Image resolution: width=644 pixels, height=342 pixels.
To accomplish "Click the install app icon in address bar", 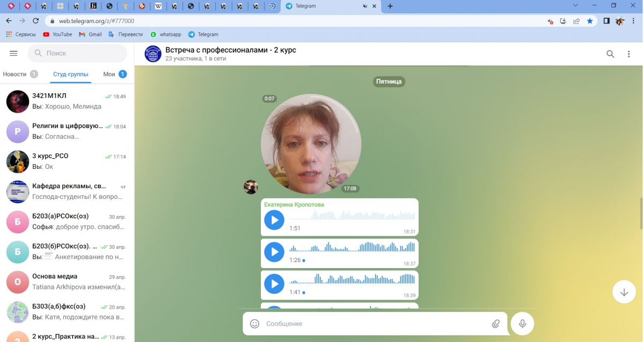I will click(563, 21).
